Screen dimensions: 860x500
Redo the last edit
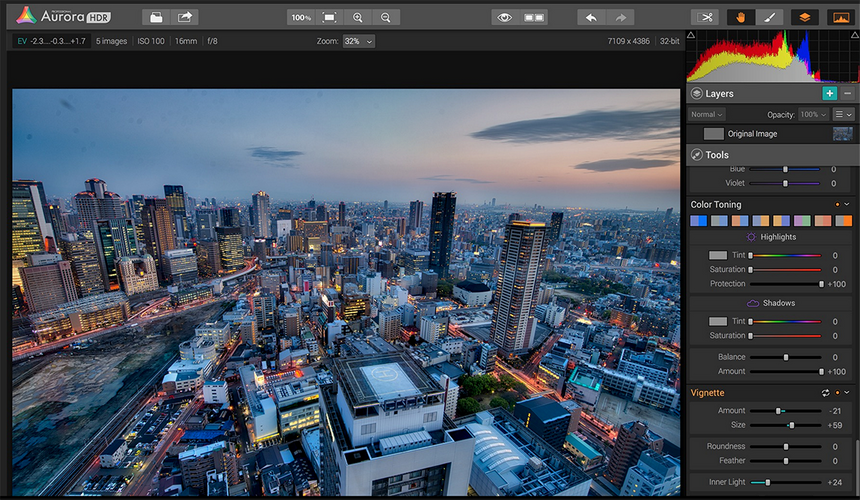click(620, 18)
